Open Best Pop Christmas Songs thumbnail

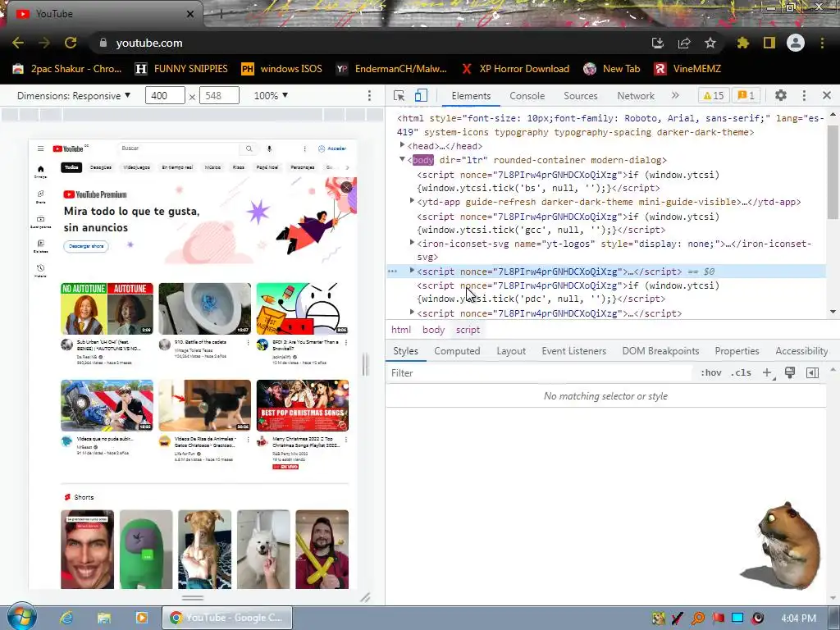pos(303,405)
